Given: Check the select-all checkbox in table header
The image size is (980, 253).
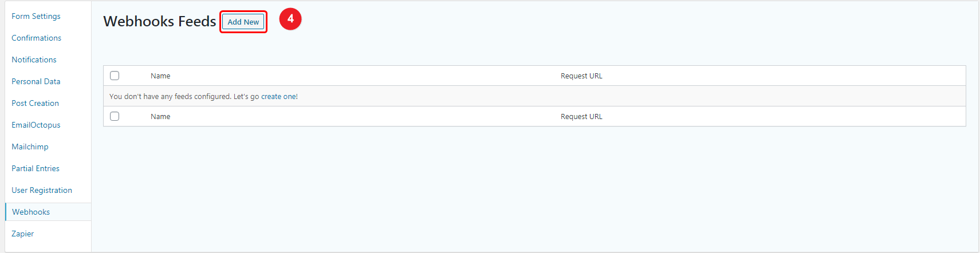Looking at the screenshot, I should tap(115, 76).
